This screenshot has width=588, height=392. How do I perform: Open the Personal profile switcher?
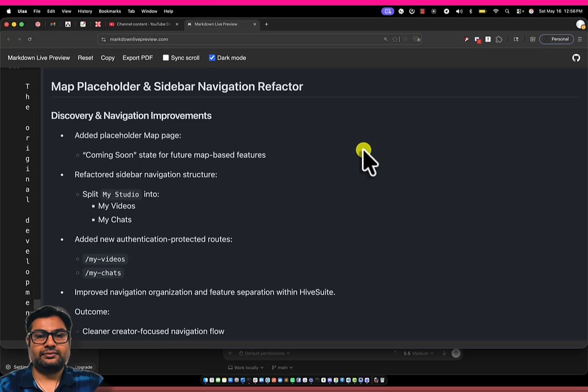556,39
